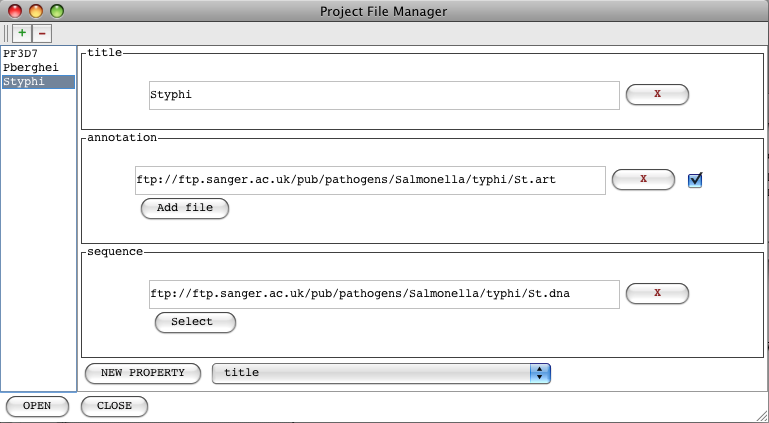Click the red minus remove-project icon

click(x=42, y=33)
